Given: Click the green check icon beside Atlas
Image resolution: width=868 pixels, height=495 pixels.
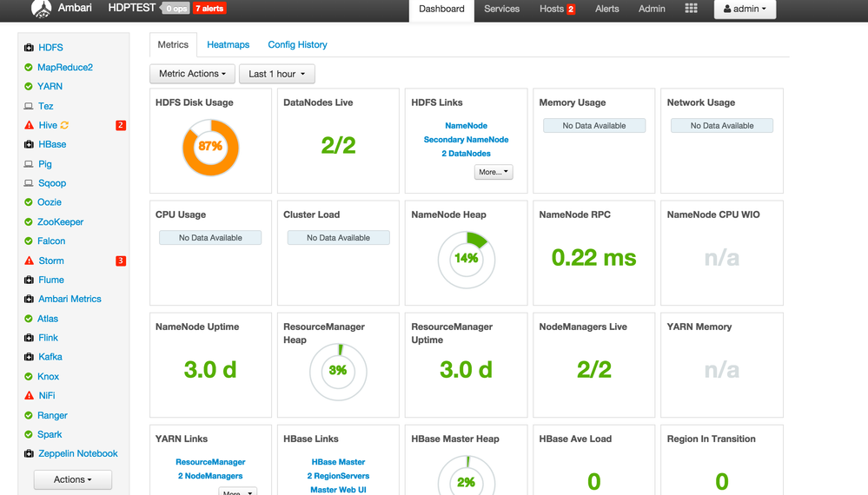Looking at the screenshot, I should (x=28, y=319).
